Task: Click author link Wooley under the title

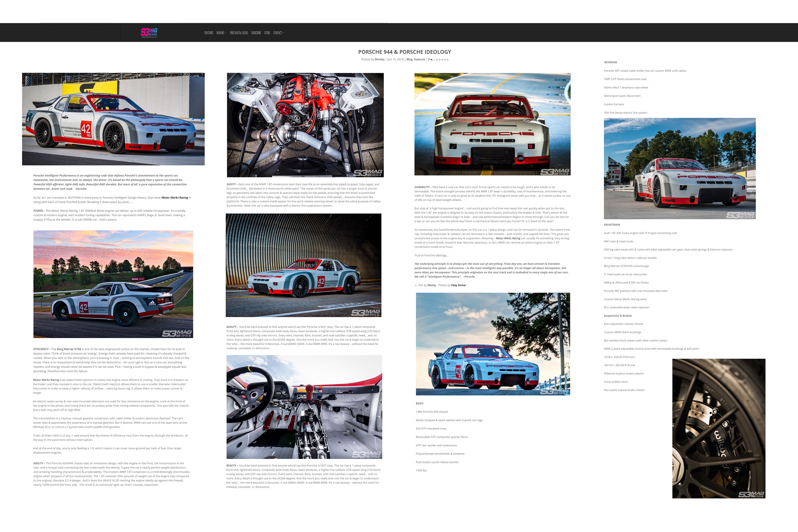Action: [380, 59]
